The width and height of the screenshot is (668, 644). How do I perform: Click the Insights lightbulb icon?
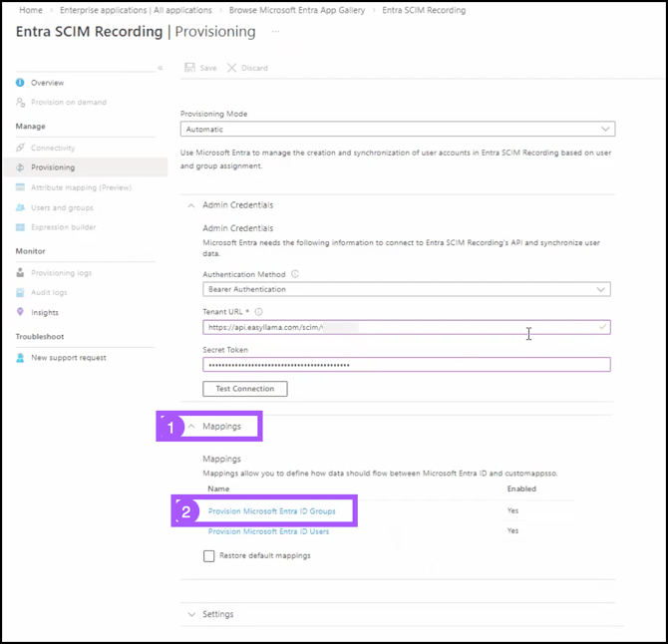pyautogui.click(x=20, y=312)
